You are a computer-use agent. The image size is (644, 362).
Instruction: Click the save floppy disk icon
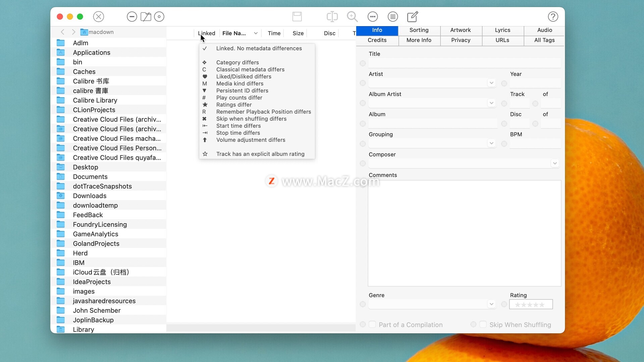(297, 16)
